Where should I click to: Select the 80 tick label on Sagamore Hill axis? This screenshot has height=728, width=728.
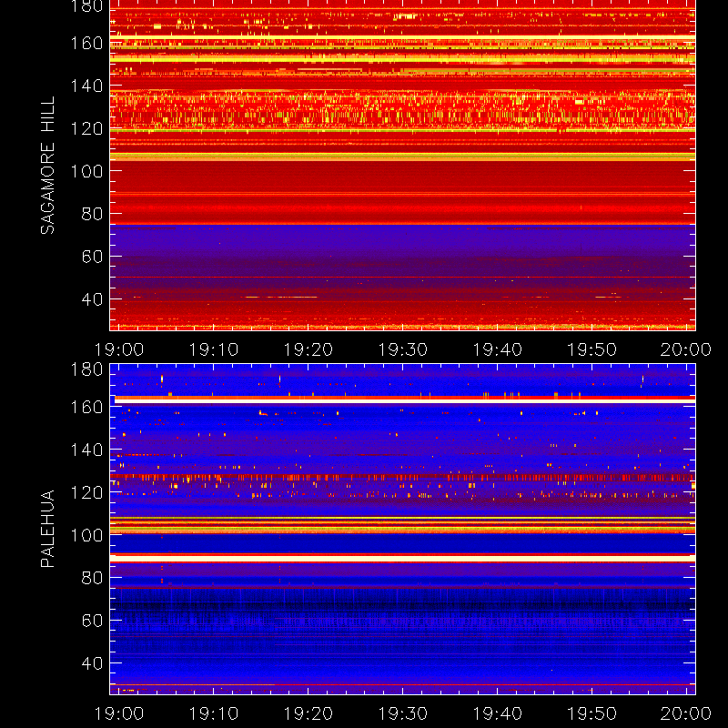[93, 214]
